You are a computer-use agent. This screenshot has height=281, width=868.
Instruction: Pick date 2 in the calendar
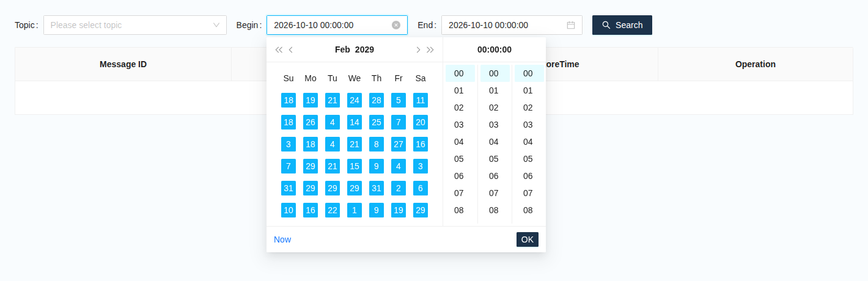click(x=399, y=188)
